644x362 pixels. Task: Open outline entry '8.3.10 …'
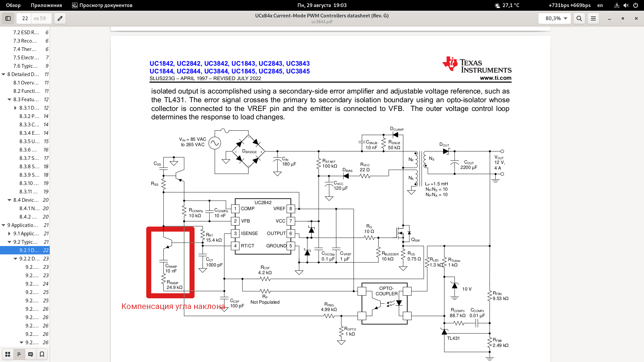(x=25, y=183)
